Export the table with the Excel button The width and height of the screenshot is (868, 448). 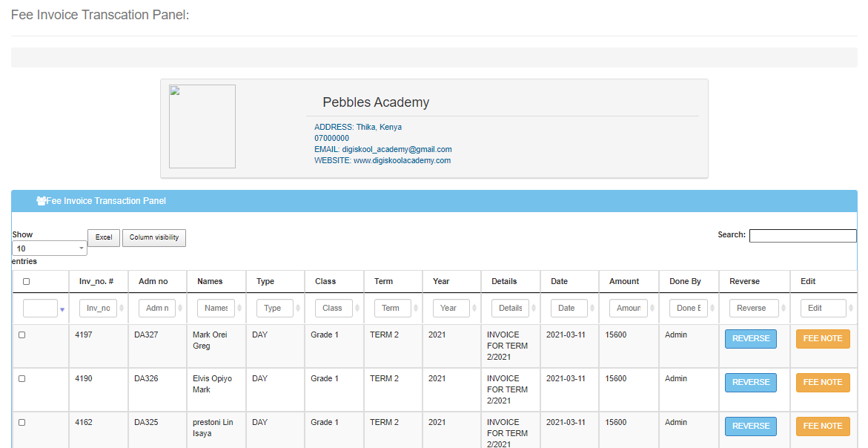click(104, 237)
